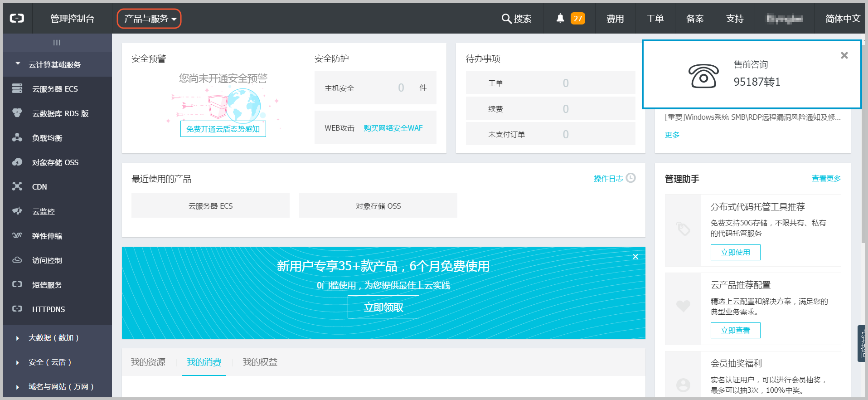Click the floating feedback tab at right edge
Viewport: 868px width, 400px height.
coord(862,343)
